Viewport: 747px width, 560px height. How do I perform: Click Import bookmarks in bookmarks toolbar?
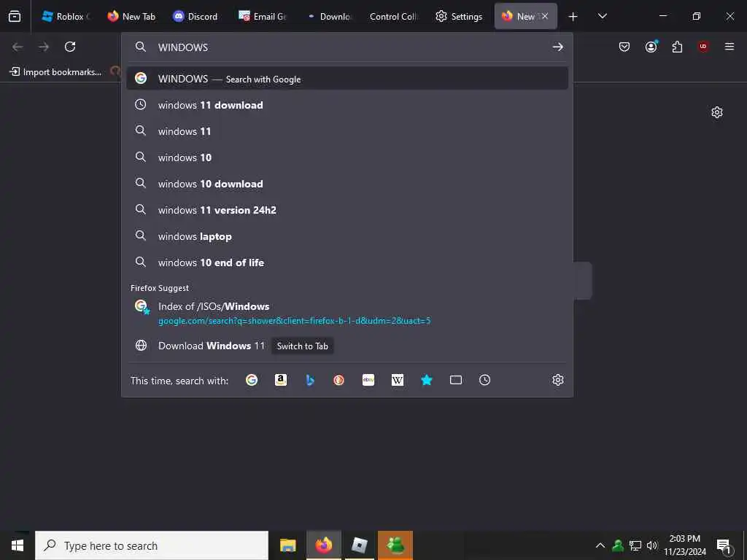tap(55, 72)
